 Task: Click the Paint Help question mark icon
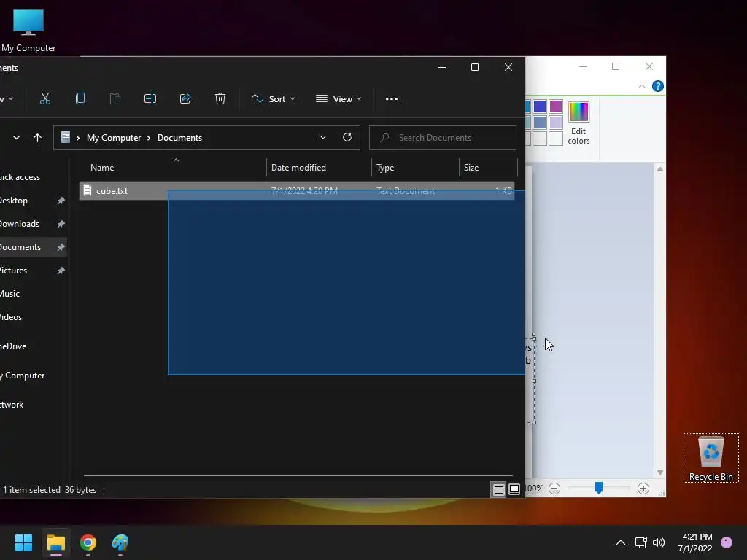[x=658, y=86]
